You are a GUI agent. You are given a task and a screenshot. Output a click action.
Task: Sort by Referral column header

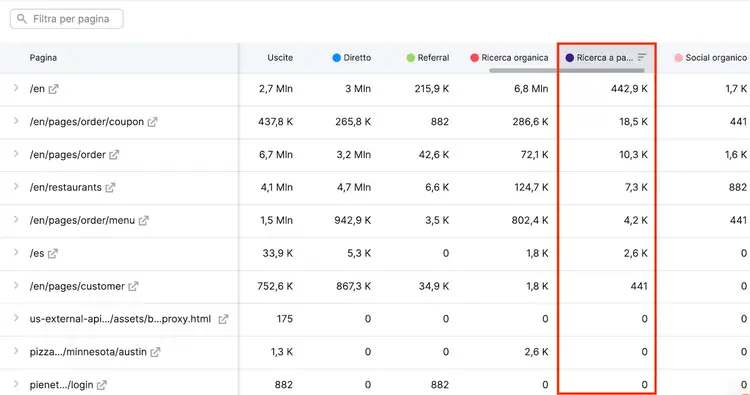point(433,58)
